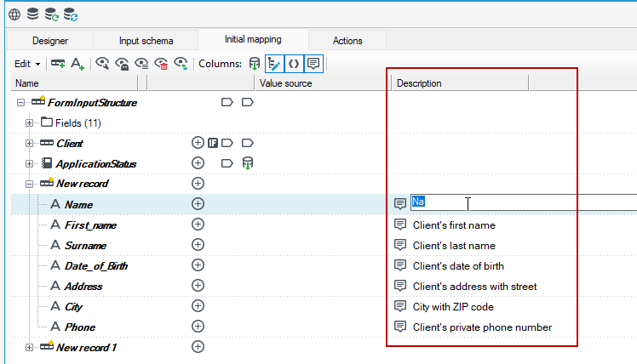
Task: Click the IF icon on Client row
Action: (x=213, y=143)
